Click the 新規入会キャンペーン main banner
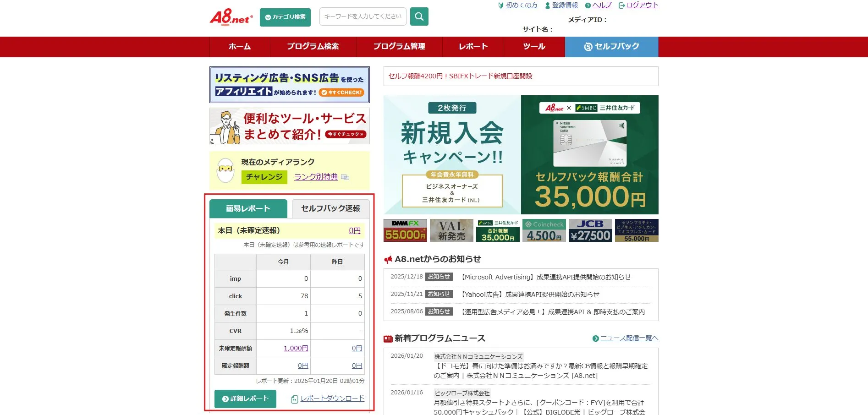This screenshot has height=415, width=868. pos(521,155)
